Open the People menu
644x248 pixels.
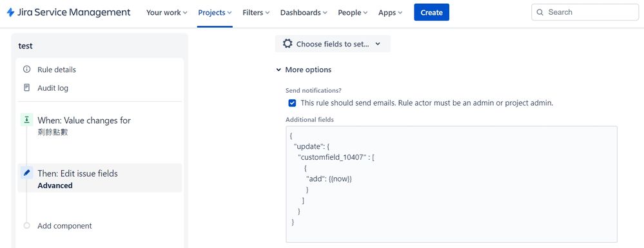[x=353, y=12]
